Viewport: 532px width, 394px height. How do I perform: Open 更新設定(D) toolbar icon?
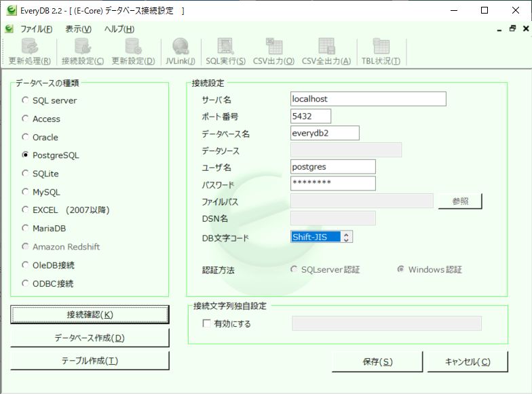[x=133, y=52]
